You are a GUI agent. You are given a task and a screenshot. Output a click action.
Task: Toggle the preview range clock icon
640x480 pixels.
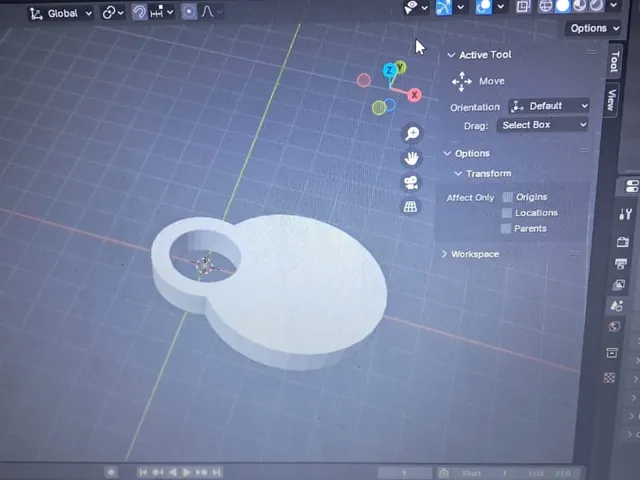[x=443, y=473]
